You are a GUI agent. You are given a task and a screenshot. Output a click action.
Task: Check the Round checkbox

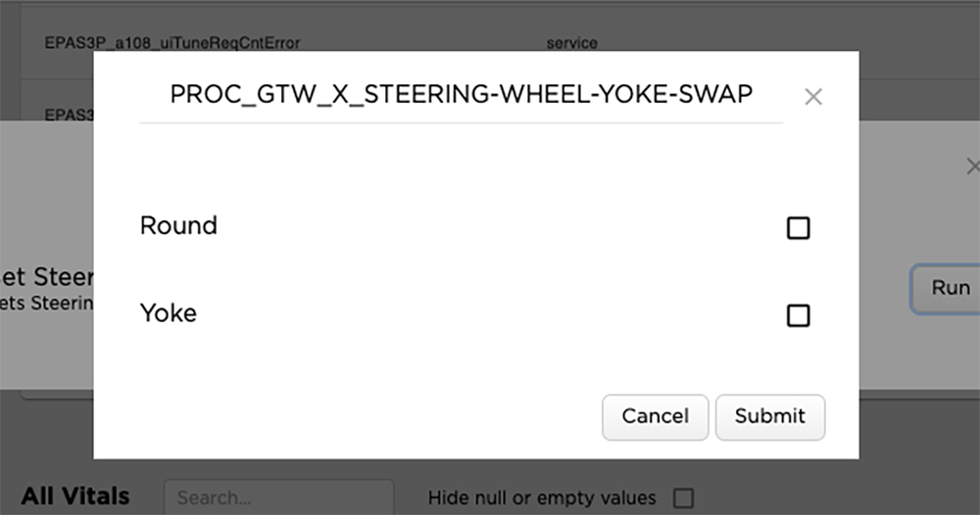tap(799, 228)
